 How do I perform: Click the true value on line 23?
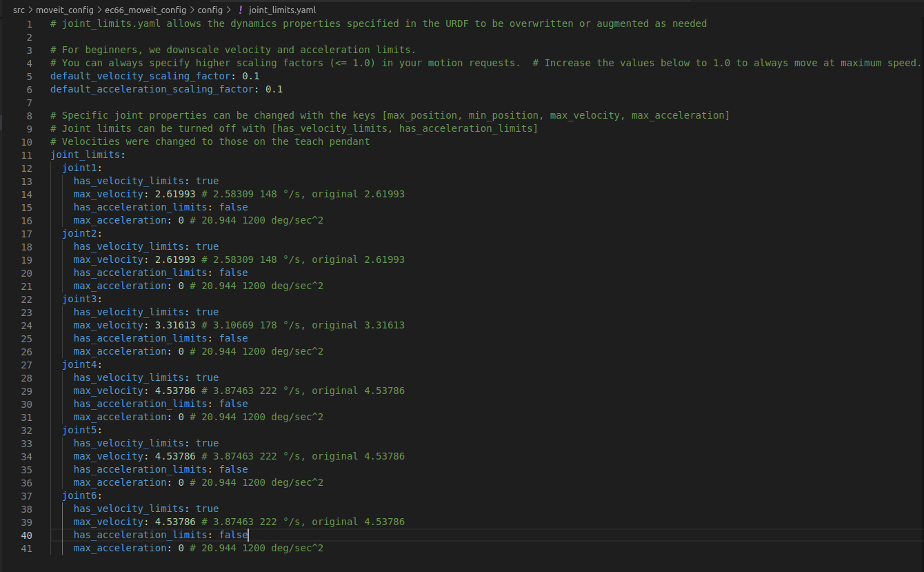pyautogui.click(x=208, y=313)
